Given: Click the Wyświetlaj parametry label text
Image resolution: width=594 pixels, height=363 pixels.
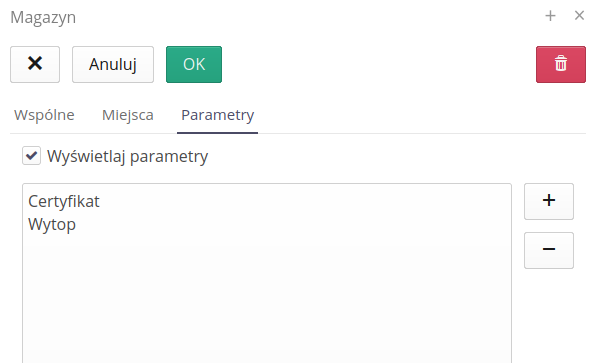Looking at the screenshot, I should (127, 156).
